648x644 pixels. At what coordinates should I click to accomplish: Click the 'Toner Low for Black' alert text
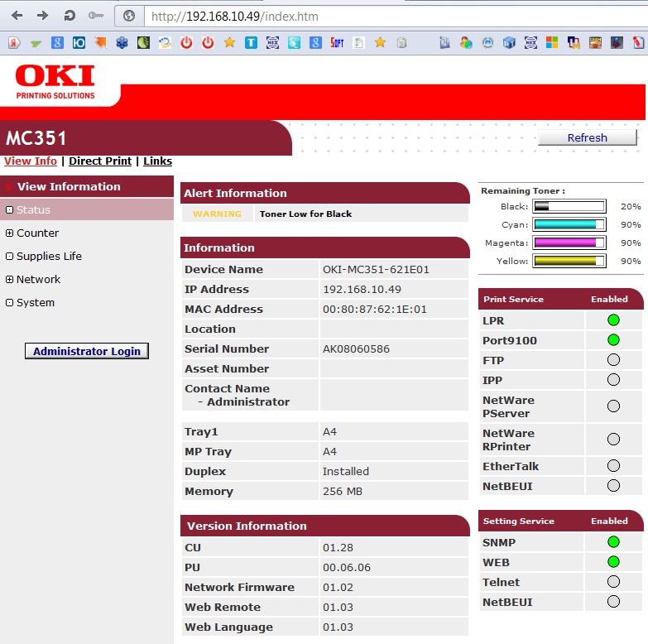point(306,214)
